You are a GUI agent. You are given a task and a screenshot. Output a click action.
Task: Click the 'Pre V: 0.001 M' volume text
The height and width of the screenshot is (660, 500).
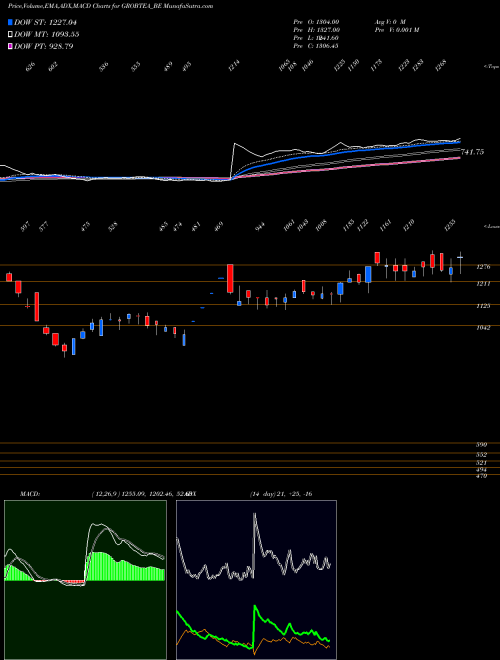tap(397, 30)
